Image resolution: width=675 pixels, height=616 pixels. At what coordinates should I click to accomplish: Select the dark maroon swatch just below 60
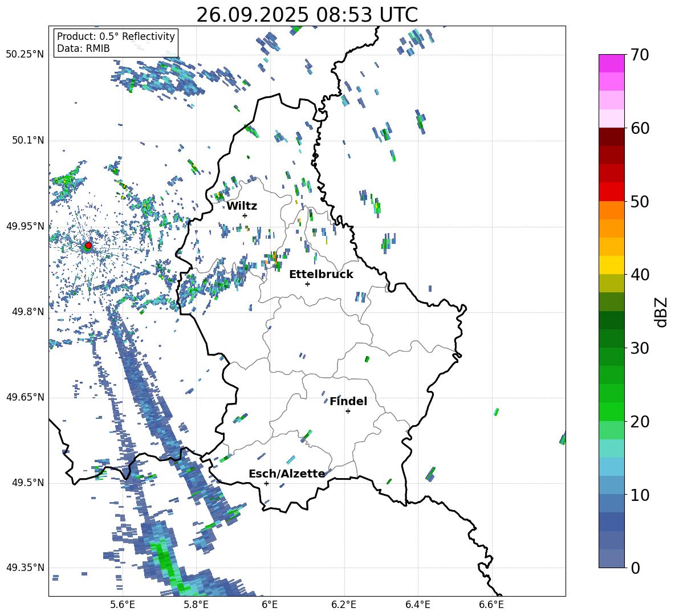click(x=612, y=137)
